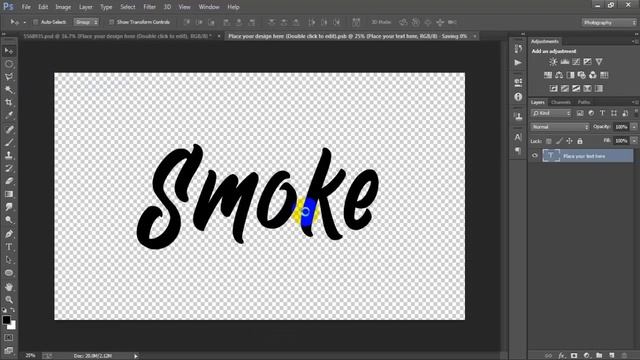Expand the status bar info arrow
Screen dimensions: 640x360
click(136, 356)
